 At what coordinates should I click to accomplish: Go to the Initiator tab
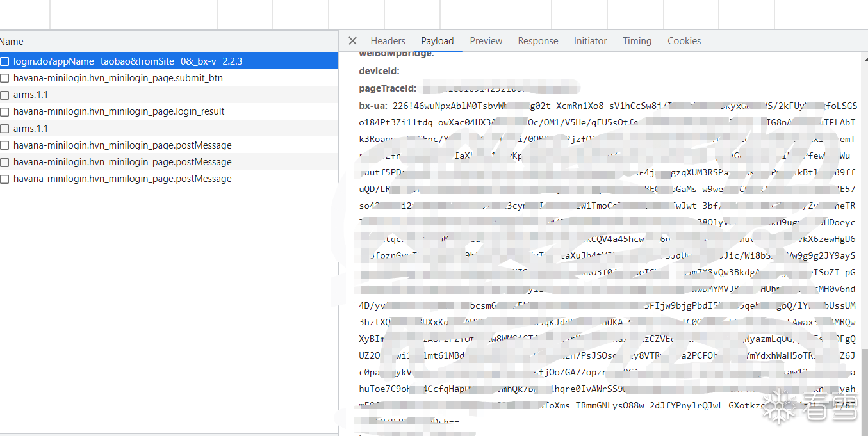[590, 41]
